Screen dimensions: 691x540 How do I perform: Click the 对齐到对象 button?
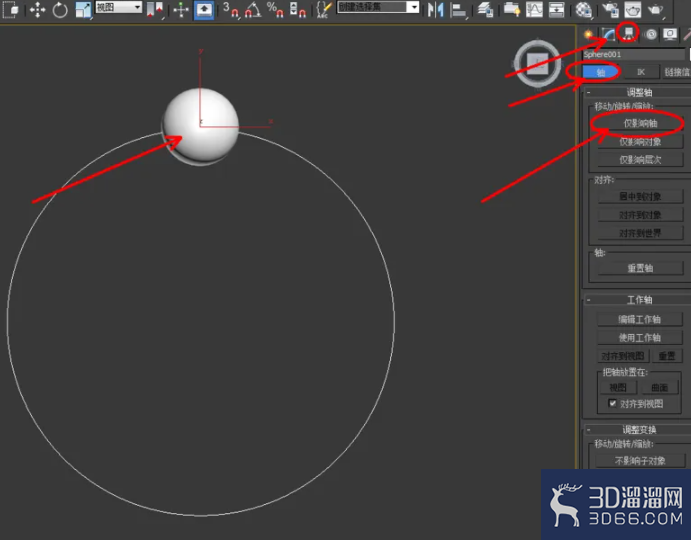point(640,215)
